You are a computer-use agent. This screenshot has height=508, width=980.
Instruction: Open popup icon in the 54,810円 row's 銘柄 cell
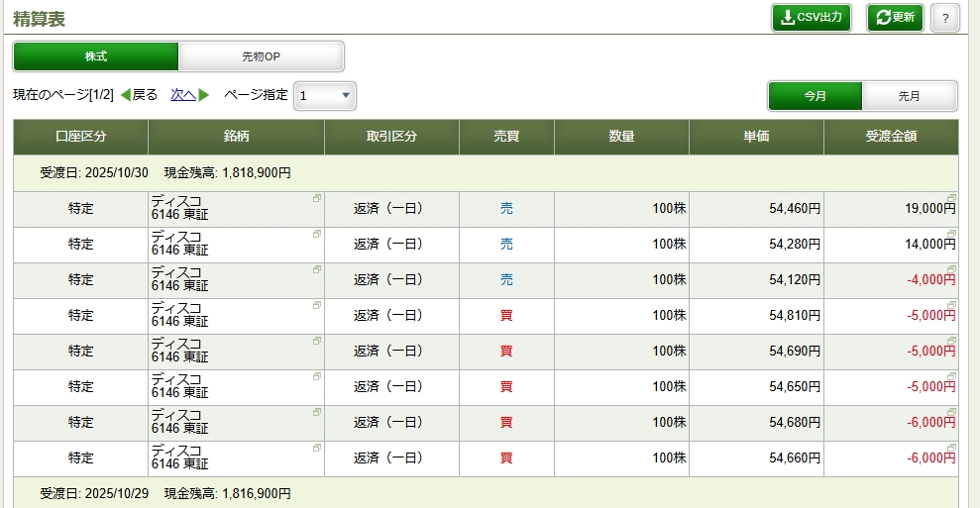point(317,305)
